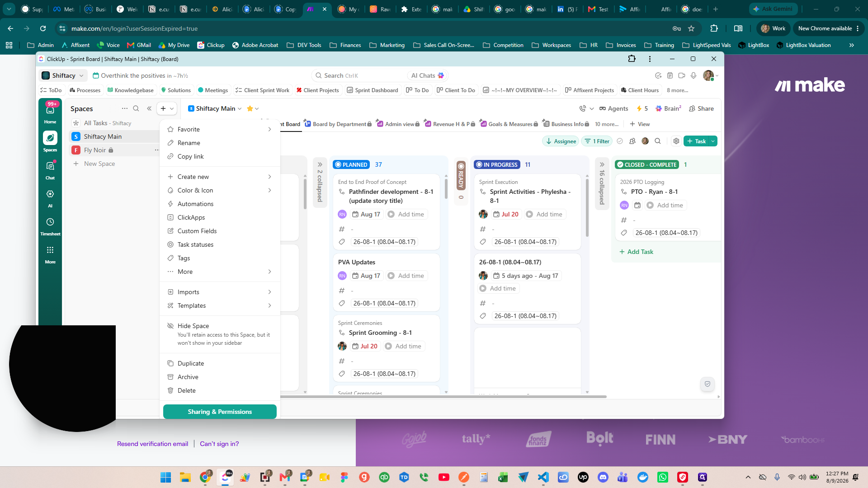Expand the Color & Icon submenu
Screen dimensions: 868x488
[x=220, y=190]
